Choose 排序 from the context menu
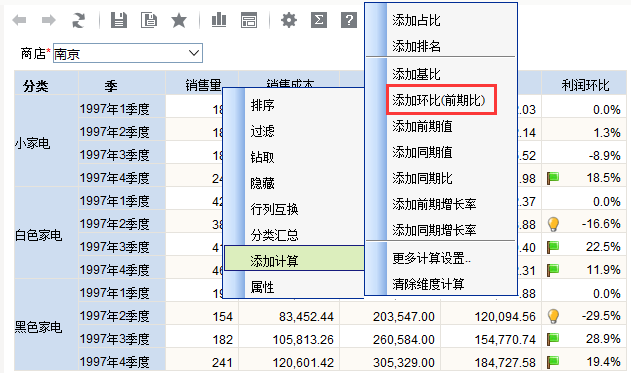631x373 pixels. coord(263,105)
